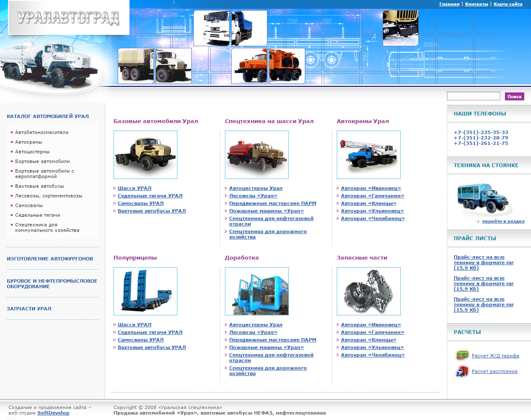Open Автокран «Галичанин» under Автокраны Урал

click(372, 196)
